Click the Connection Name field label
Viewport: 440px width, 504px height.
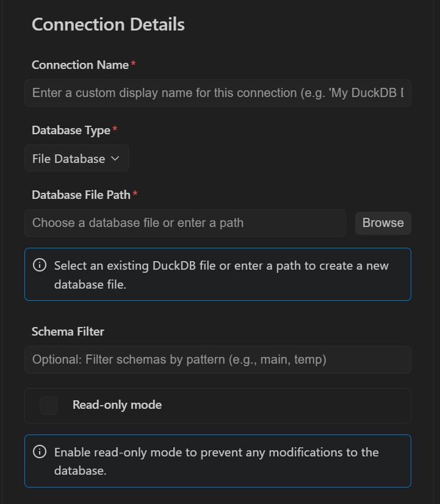[80, 65]
